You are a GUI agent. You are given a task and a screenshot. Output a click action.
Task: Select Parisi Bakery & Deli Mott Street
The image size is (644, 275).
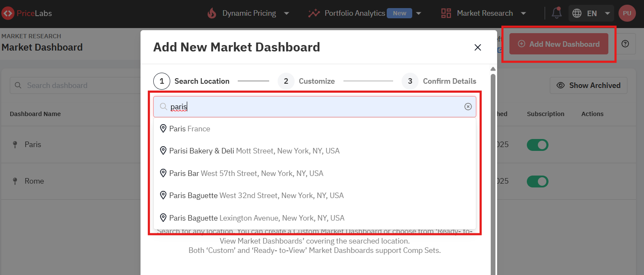(x=315, y=151)
